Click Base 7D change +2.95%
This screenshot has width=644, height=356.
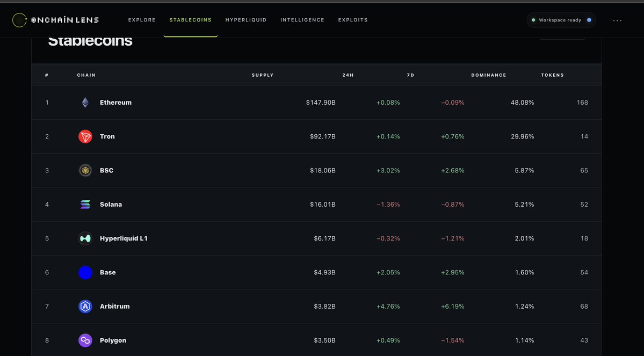click(453, 272)
